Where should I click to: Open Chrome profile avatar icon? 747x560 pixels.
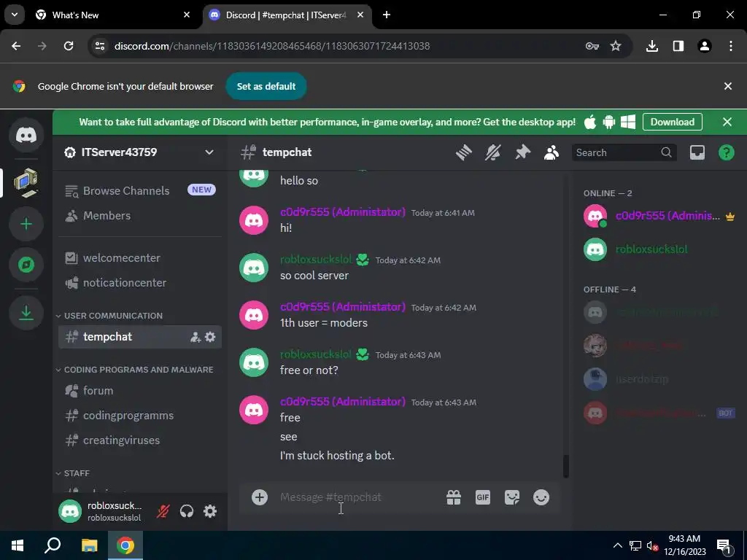[704, 46]
